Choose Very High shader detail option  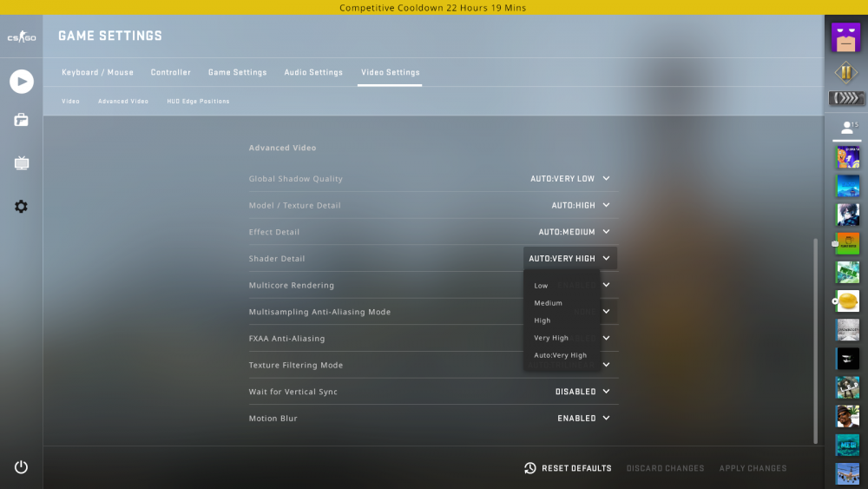(x=551, y=338)
